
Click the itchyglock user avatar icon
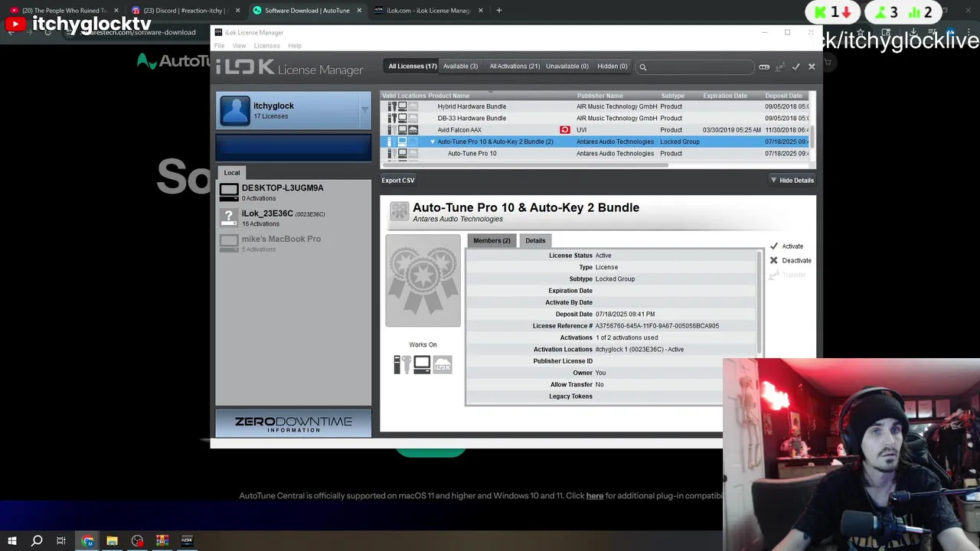pos(235,111)
